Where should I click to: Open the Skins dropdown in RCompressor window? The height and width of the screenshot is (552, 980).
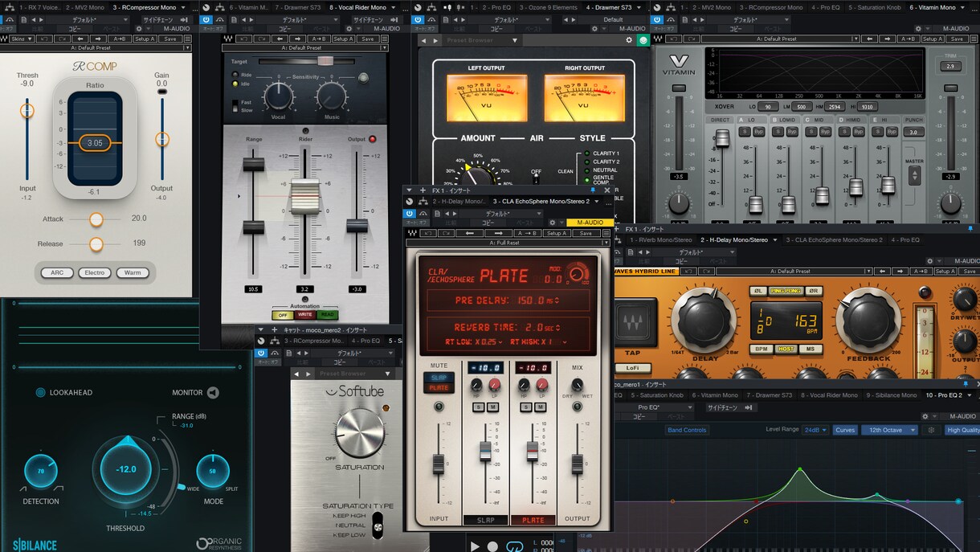pyautogui.click(x=22, y=39)
